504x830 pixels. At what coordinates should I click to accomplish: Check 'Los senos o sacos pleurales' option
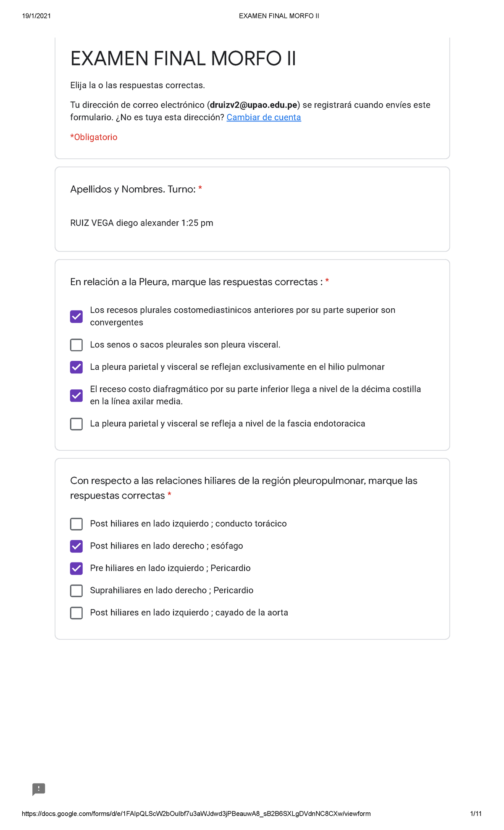pos(76,345)
